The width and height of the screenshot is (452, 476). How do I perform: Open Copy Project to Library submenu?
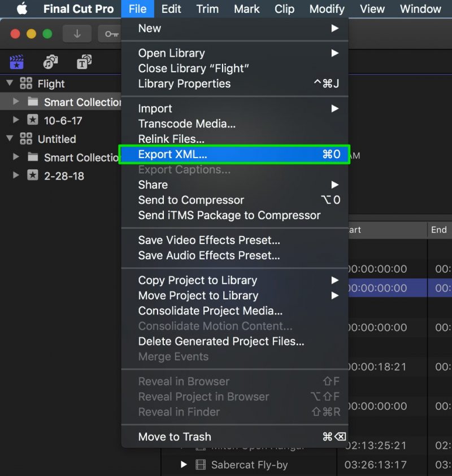point(235,280)
